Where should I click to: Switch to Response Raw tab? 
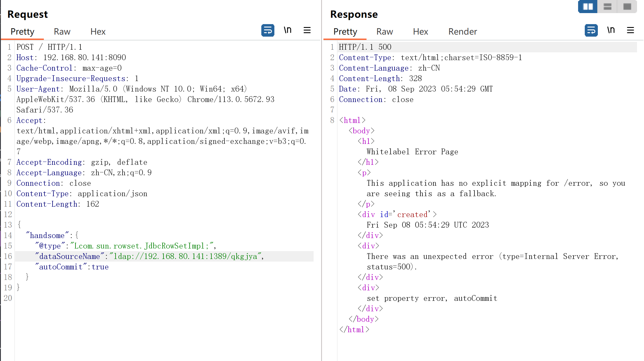(x=385, y=31)
